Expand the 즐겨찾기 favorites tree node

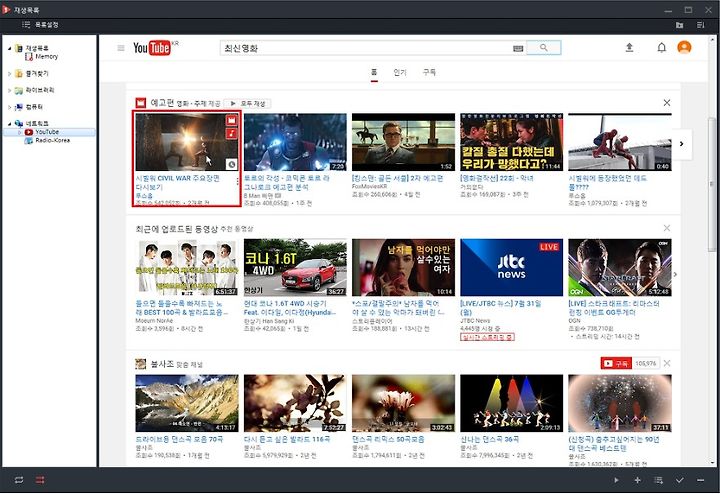[10, 73]
